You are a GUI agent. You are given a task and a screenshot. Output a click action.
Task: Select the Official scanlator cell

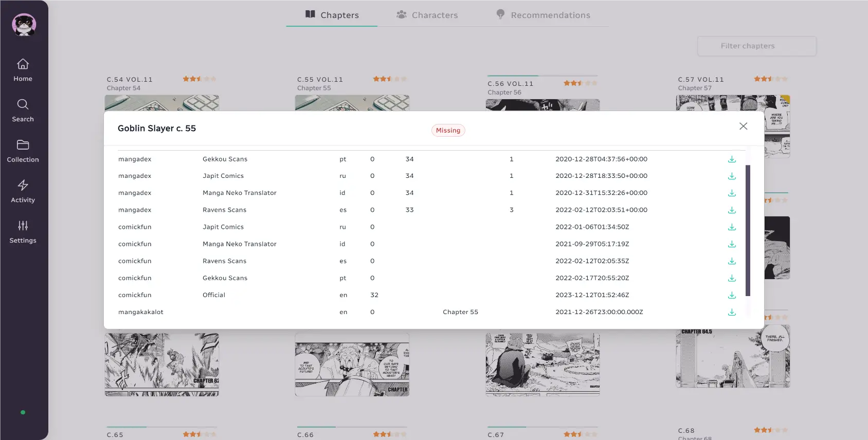pyautogui.click(x=214, y=295)
